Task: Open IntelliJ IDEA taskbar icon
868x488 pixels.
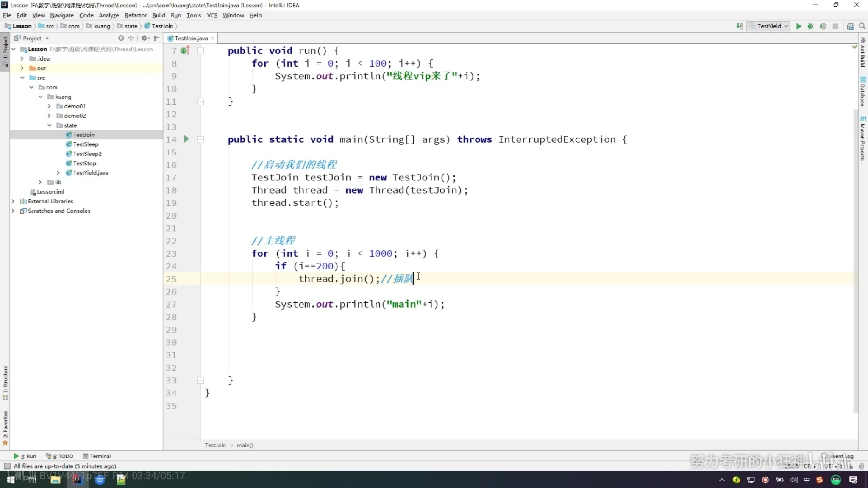Action: pos(77,480)
